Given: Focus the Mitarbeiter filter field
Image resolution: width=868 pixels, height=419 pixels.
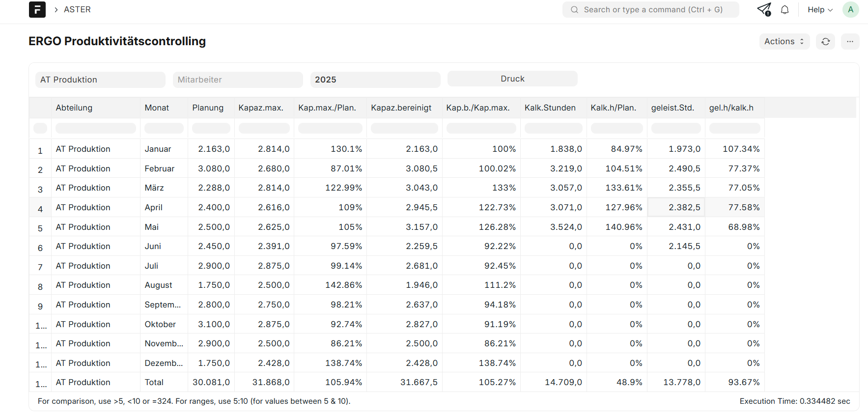Looking at the screenshot, I should [x=238, y=80].
